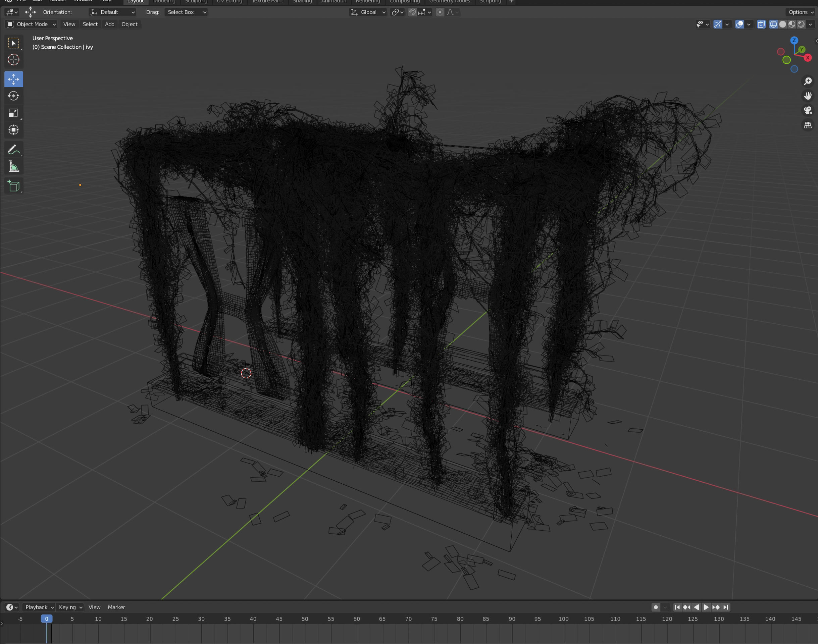This screenshot has height=644, width=818.
Task: Open the timeline Marker menu
Action: tap(116, 607)
